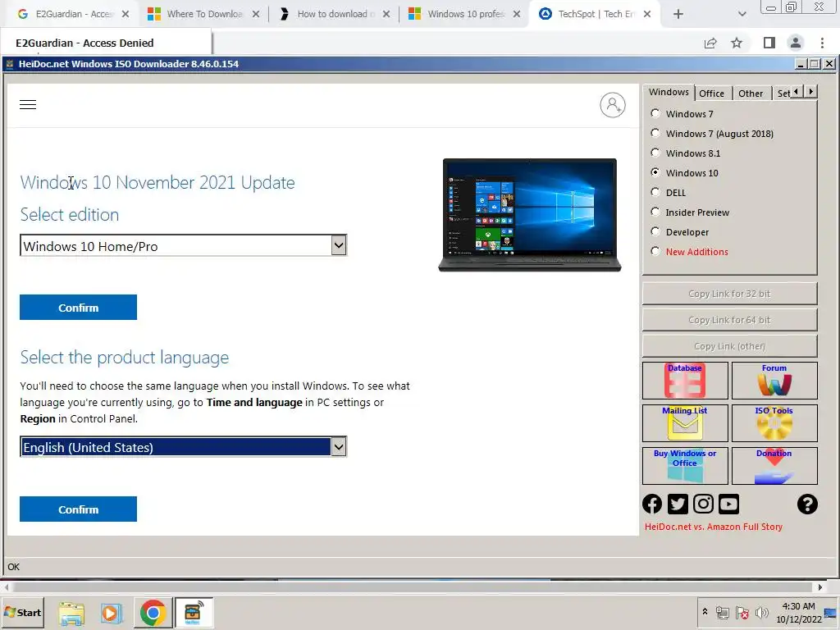Show hidden tray icons arrow
Screen dimensions: 840x630
(705, 611)
